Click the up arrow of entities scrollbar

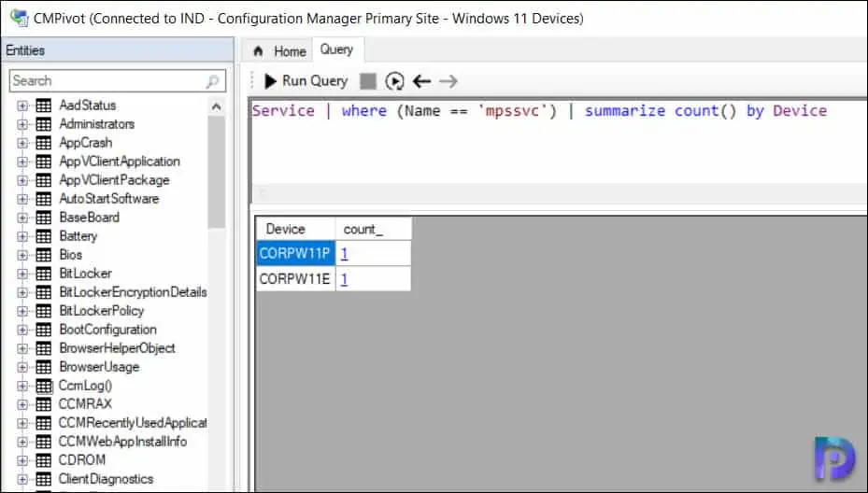coord(217,106)
